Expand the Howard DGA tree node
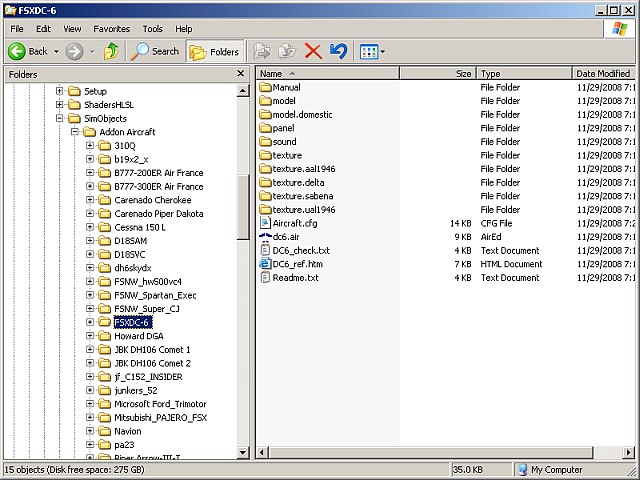 tap(90, 336)
